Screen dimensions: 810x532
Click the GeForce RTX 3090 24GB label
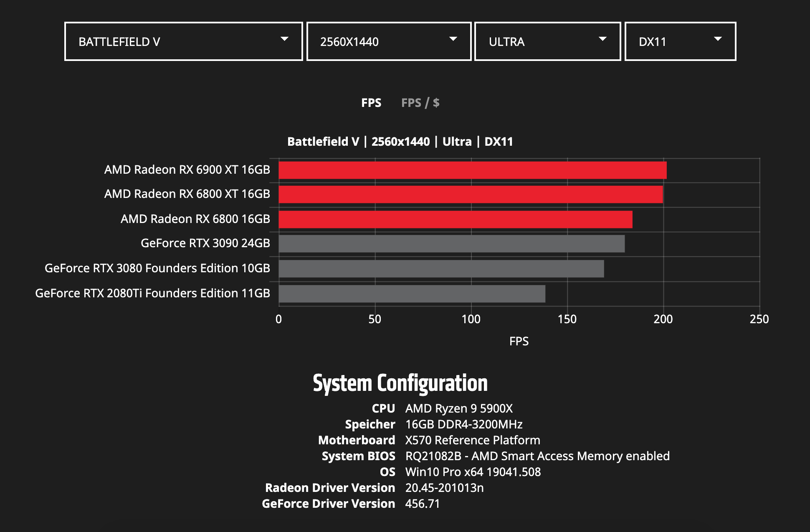click(x=205, y=243)
